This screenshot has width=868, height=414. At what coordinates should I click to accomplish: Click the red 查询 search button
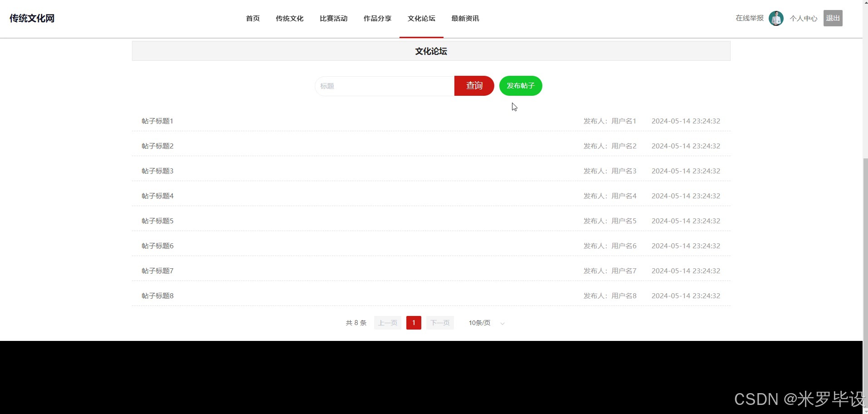[473, 85]
